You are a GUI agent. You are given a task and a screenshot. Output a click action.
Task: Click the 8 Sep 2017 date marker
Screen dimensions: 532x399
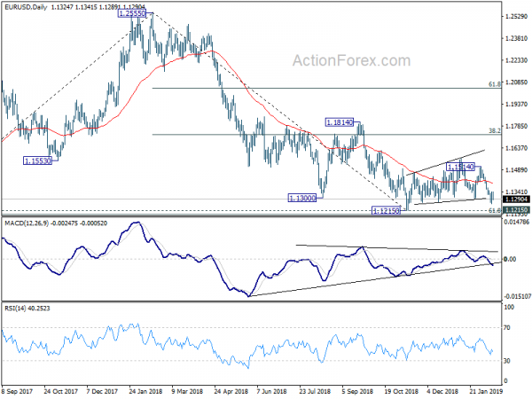[18, 391]
